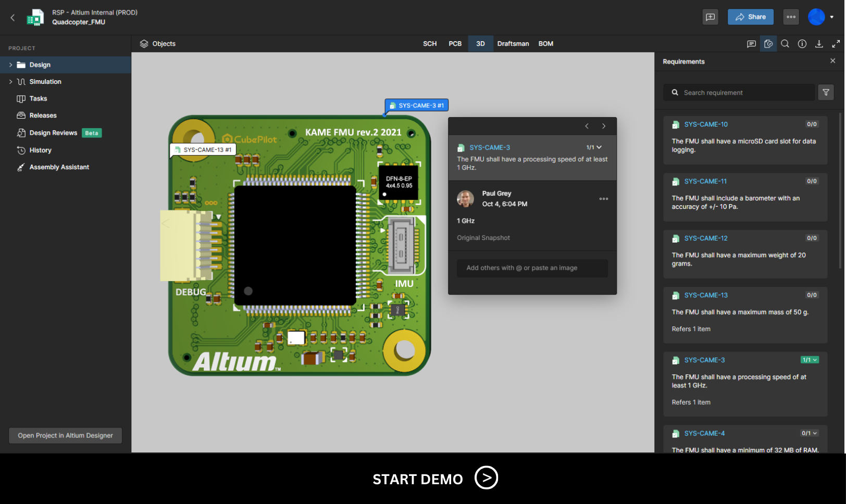The height and width of the screenshot is (504, 846).
Task: Open requirement SYS-CAME-4
Action: [704, 434]
